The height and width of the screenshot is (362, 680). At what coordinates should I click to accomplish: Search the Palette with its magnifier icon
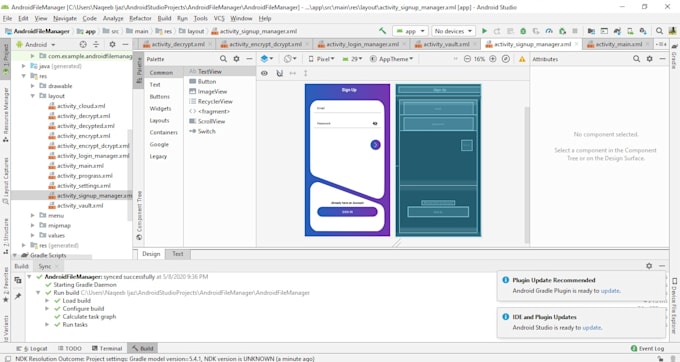click(223, 59)
